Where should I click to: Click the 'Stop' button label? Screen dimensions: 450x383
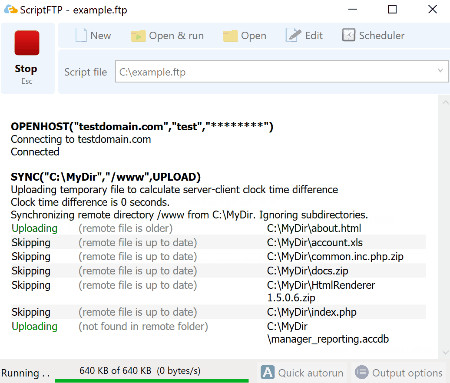26,69
